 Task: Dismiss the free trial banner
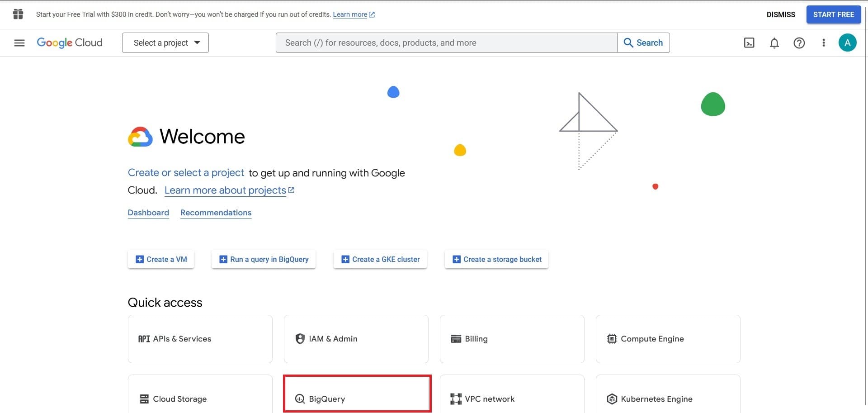(x=780, y=14)
